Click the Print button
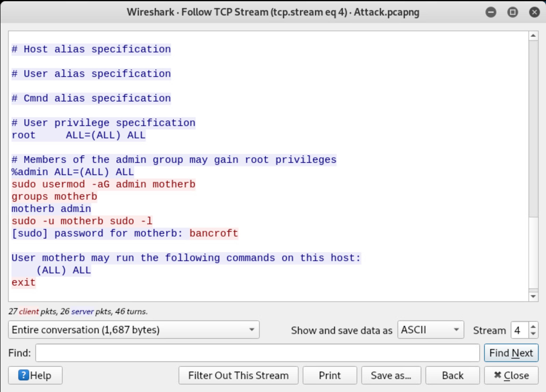The height and width of the screenshot is (392, 546). point(330,375)
